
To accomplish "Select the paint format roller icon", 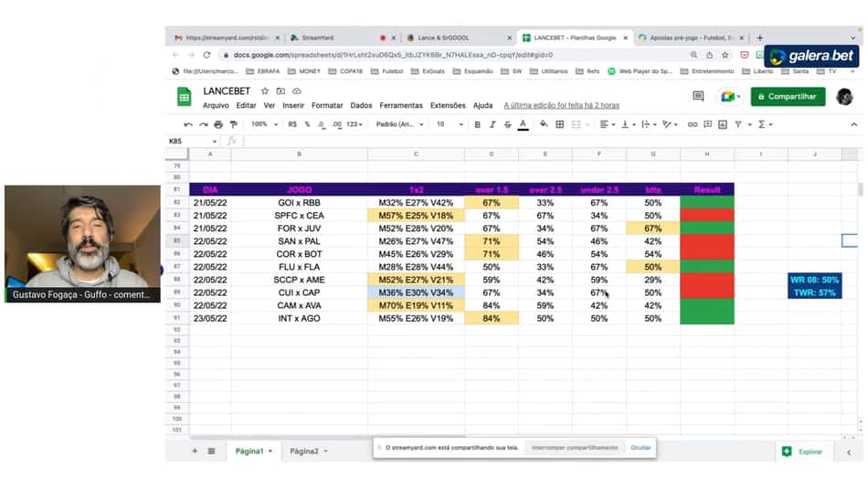I will click(234, 124).
